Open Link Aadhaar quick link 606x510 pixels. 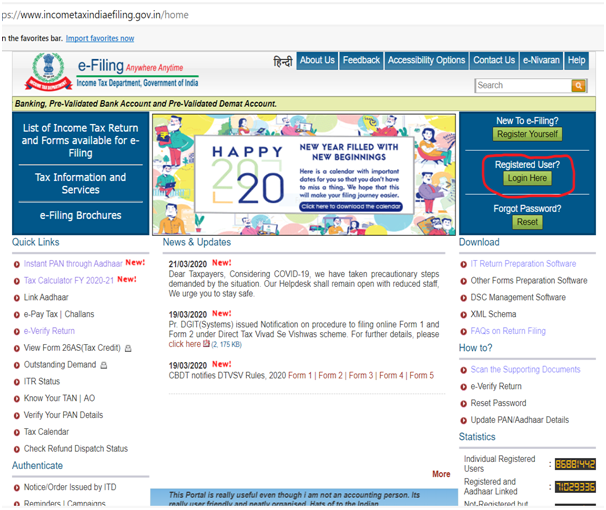point(46,298)
